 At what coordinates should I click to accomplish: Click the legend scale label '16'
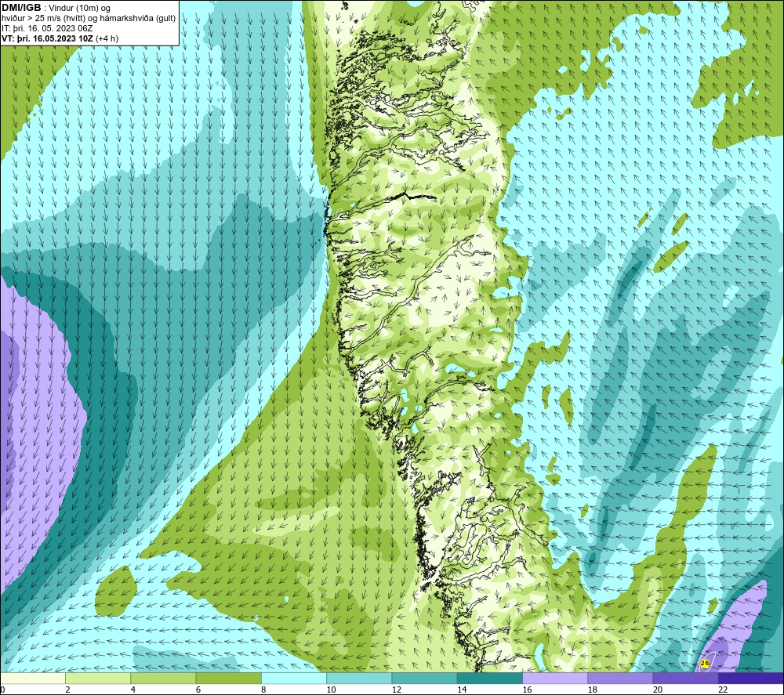tap(527, 690)
